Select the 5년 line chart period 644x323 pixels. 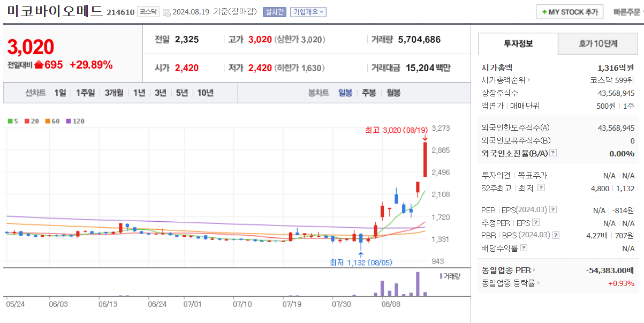(x=182, y=93)
